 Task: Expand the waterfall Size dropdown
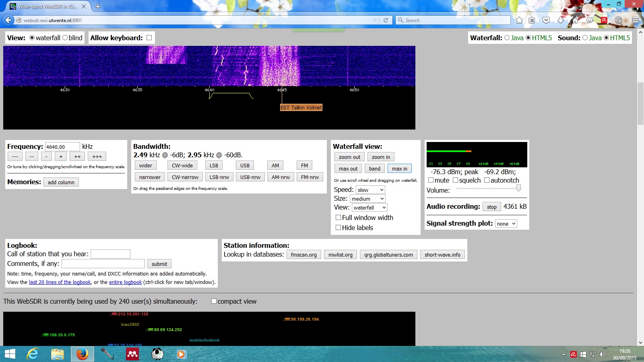368,199
